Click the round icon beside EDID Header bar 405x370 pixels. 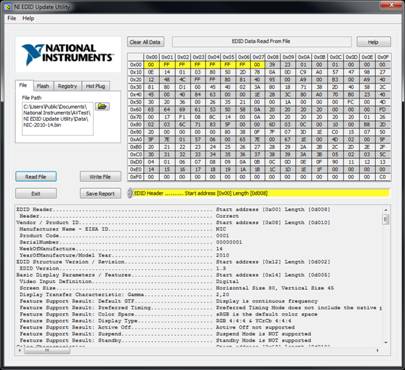tap(130, 193)
